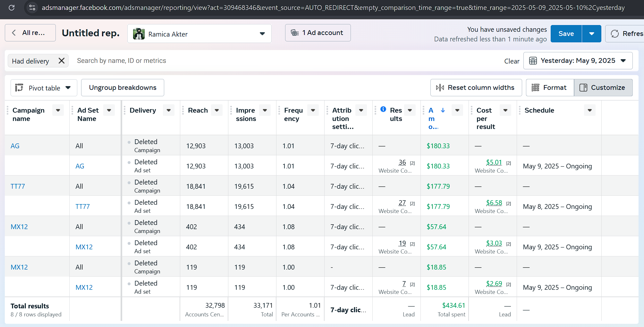The width and height of the screenshot is (644, 327).
Task: Click the browser reload icon
Action: pyautogui.click(x=12, y=7)
